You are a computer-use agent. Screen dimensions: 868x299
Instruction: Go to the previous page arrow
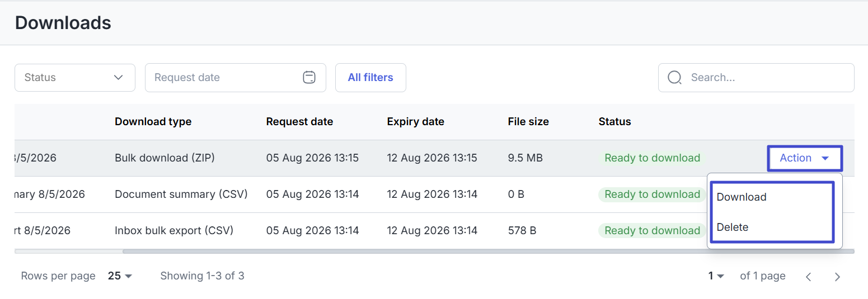(x=808, y=277)
